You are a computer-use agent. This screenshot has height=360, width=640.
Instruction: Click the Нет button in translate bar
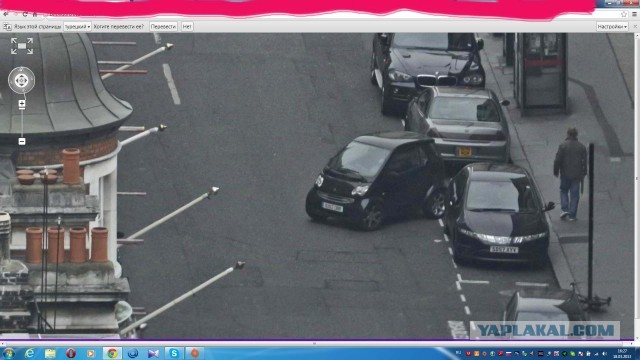187,27
